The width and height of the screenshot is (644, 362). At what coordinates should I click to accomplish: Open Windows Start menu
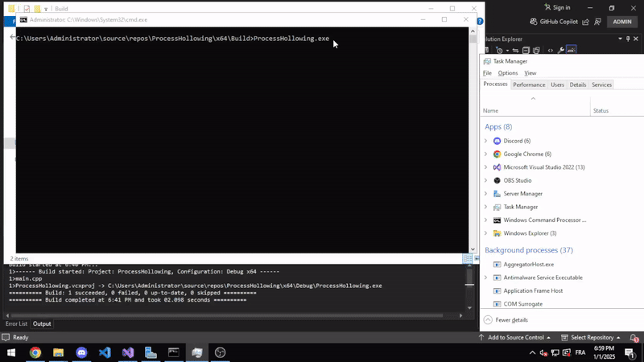tap(11, 352)
